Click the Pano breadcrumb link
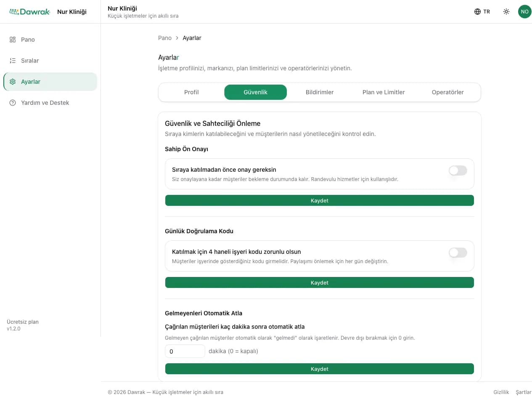Viewport: 532px width, 402px height. 165,38
